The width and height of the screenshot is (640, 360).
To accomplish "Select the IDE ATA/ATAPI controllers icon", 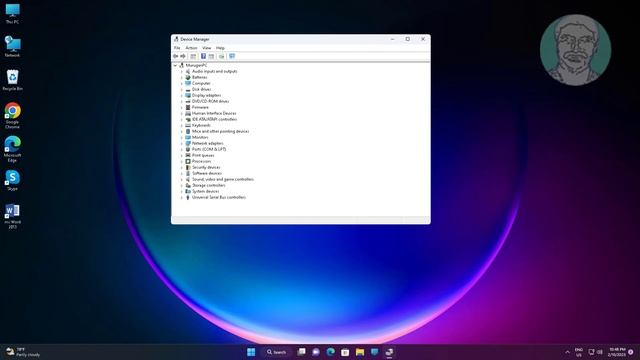I will tap(188, 119).
